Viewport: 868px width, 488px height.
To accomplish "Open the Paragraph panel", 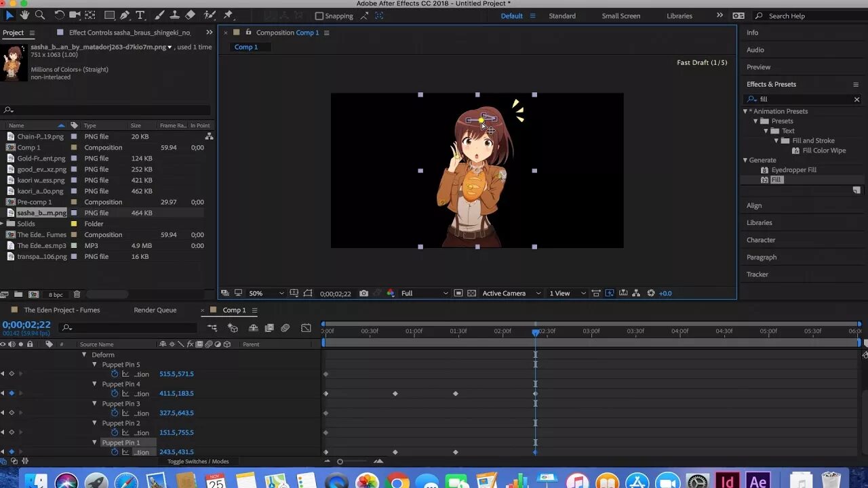I will 762,257.
